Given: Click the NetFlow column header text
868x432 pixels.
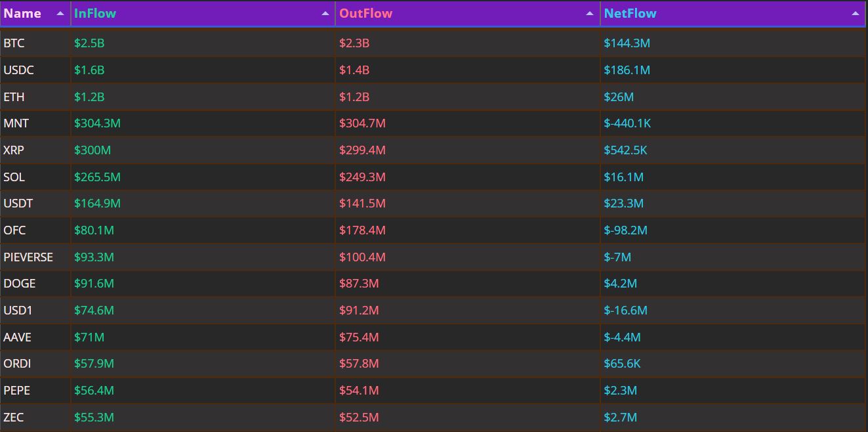Looking at the screenshot, I should [x=630, y=14].
